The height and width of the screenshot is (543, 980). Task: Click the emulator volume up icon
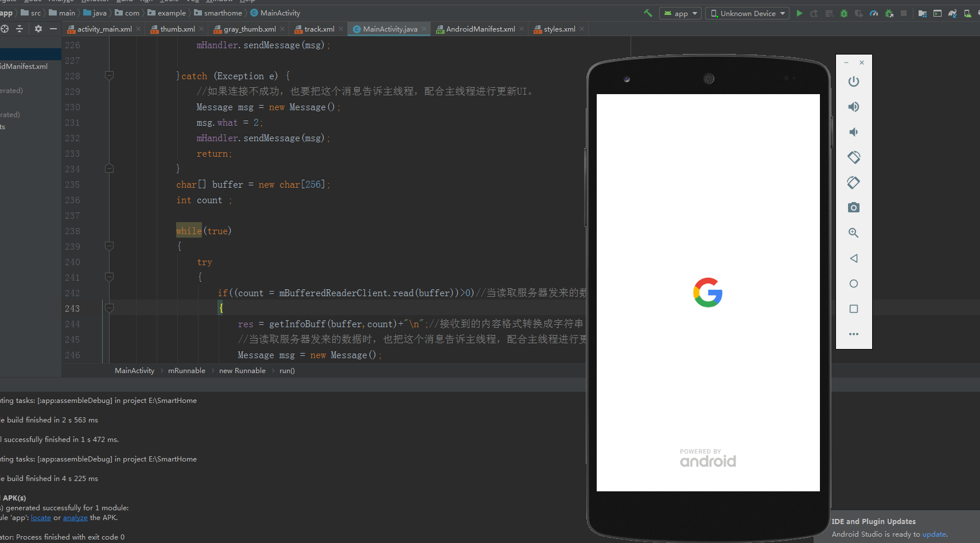(853, 106)
